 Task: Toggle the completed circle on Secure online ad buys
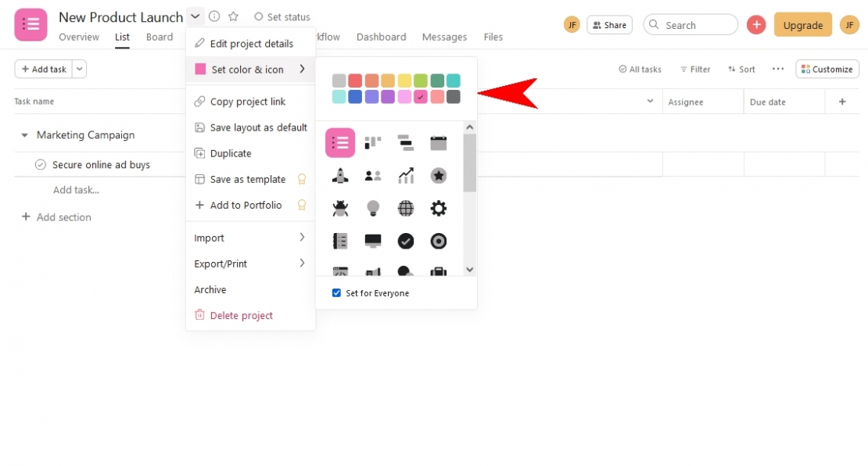pyautogui.click(x=39, y=165)
